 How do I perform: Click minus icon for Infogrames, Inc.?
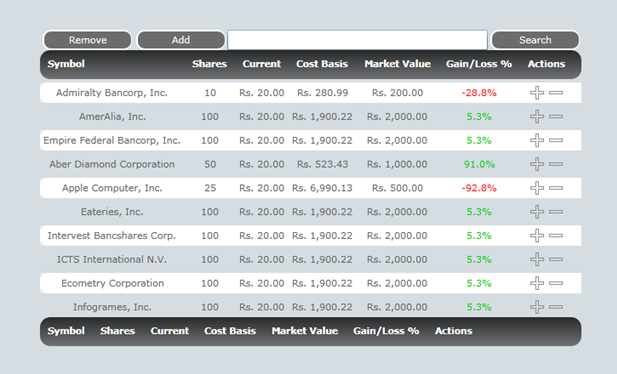point(556,307)
